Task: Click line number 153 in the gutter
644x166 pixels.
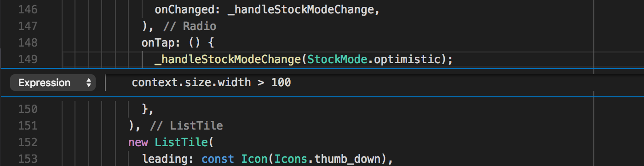Action: tap(28, 159)
